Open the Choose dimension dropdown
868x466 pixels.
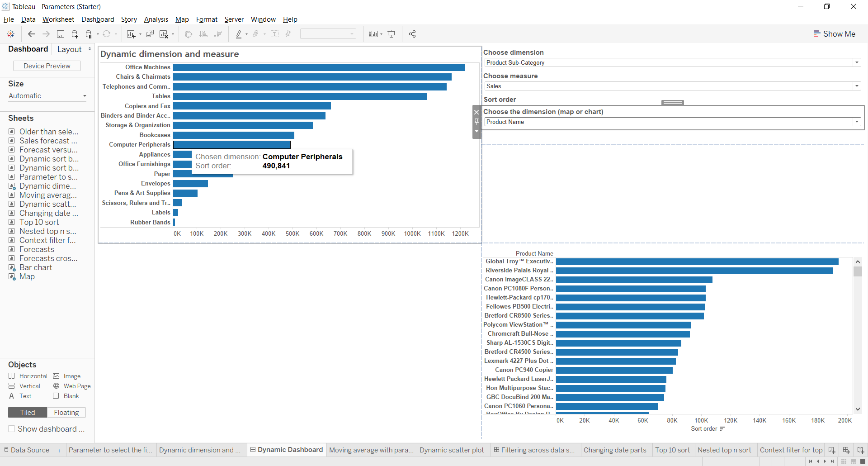coord(857,63)
